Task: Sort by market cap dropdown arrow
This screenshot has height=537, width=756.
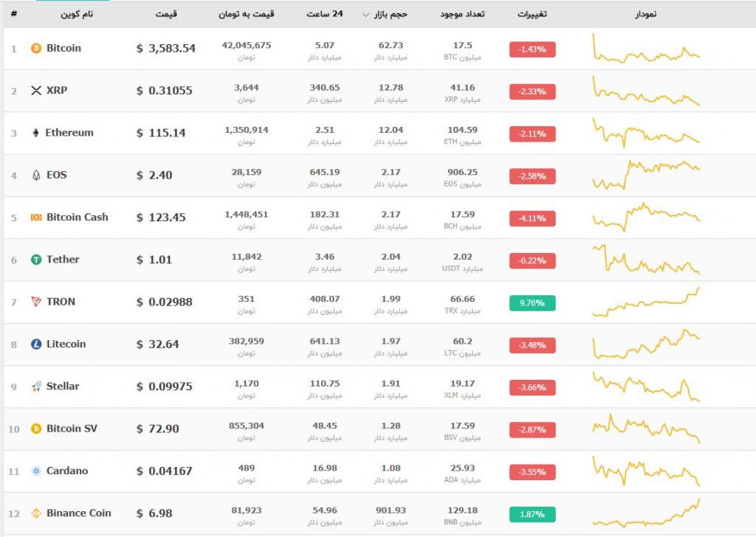Action: (365, 15)
